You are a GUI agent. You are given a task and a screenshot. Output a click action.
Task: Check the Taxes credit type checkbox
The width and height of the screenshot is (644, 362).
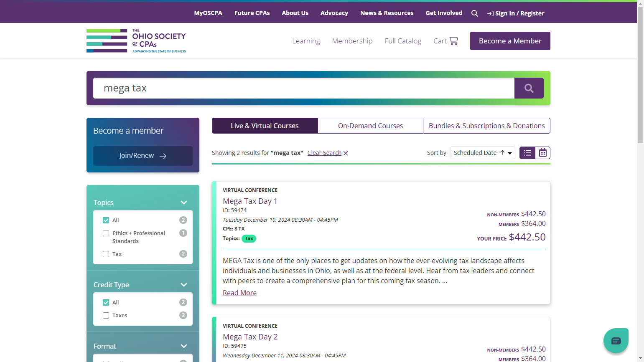click(x=106, y=315)
